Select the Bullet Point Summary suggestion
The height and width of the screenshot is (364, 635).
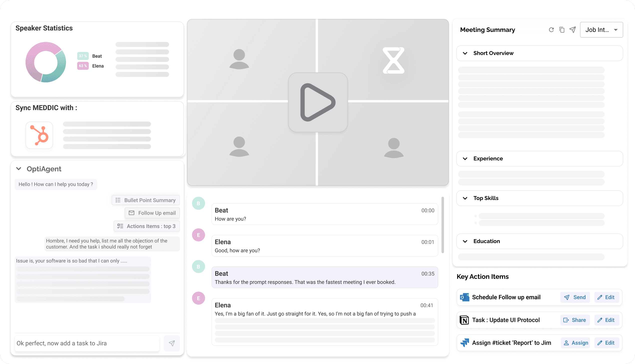tap(146, 200)
